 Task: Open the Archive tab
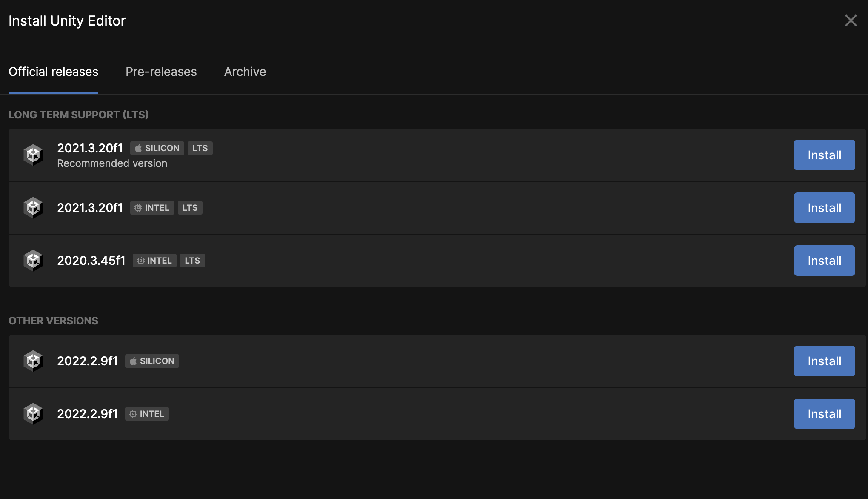[x=245, y=72]
